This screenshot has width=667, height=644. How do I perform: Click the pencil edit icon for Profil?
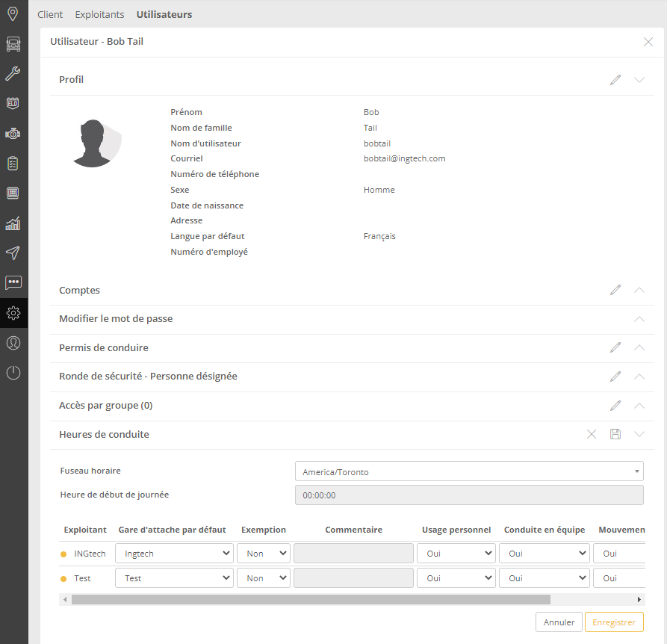click(615, 80)
